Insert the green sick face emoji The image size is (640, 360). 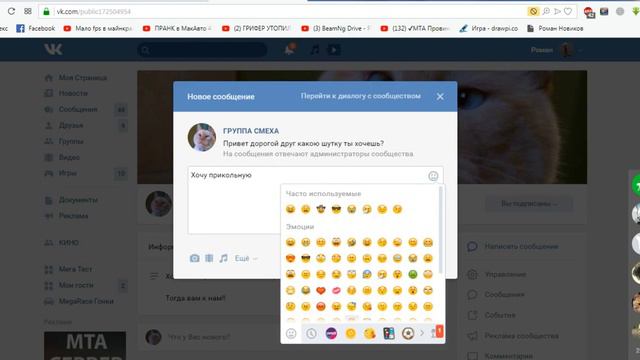click(x=413, y=274)
